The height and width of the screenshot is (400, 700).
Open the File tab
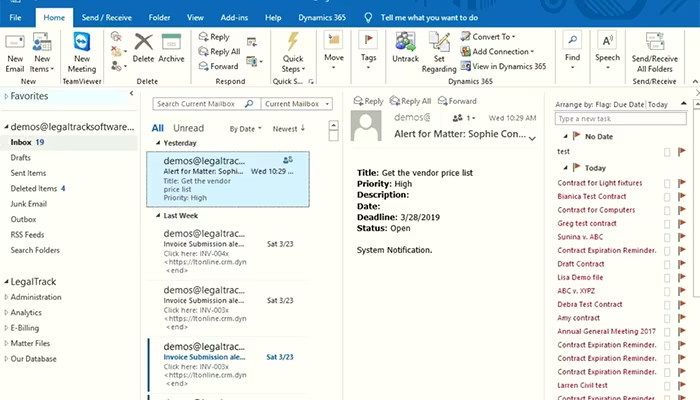(15, 17)
